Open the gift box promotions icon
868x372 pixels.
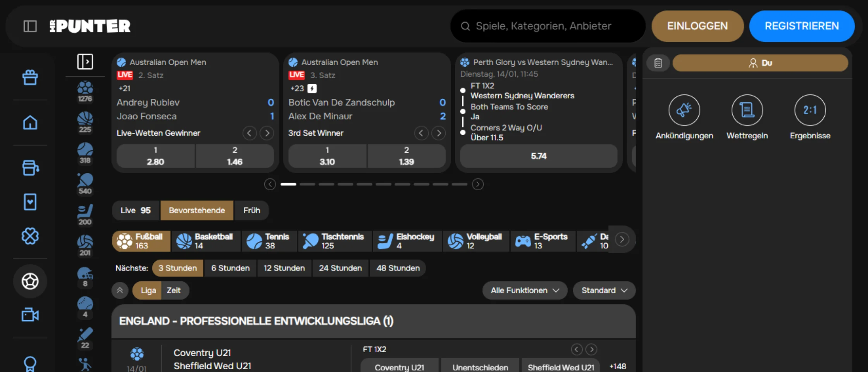point(30,77)
